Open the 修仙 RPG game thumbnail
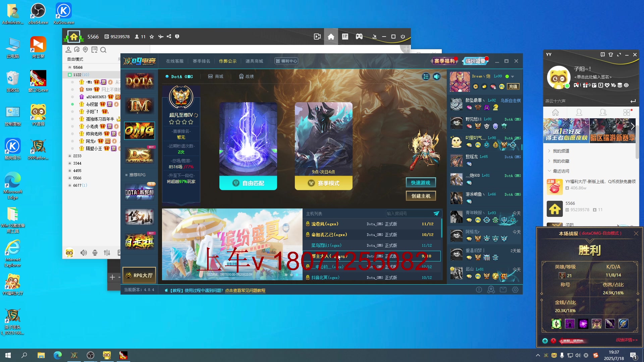The width and height of the screenshot is (644, 362). coord(139,217)
